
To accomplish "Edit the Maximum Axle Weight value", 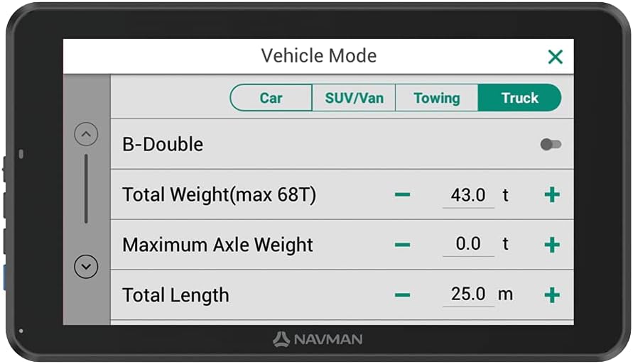I will (468, 245).
